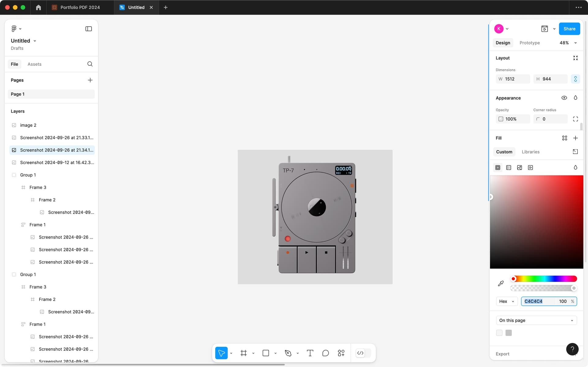Screen dimensions: 588x367
Task: Open the Portfolio PDF 2024 tab
Action: 80,7
